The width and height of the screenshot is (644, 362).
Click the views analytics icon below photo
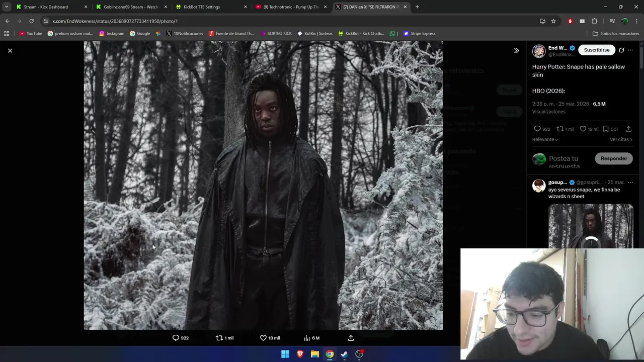coord(307,338)
